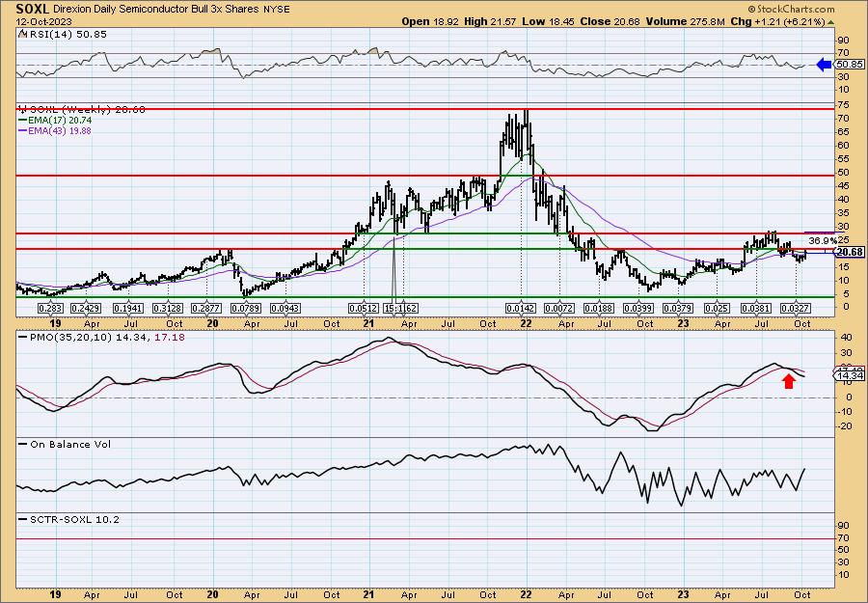Click the purple EMA(43) legend line swatch
Screen dimensions: 868x603
pyautogui.click(x=23, y=131)
